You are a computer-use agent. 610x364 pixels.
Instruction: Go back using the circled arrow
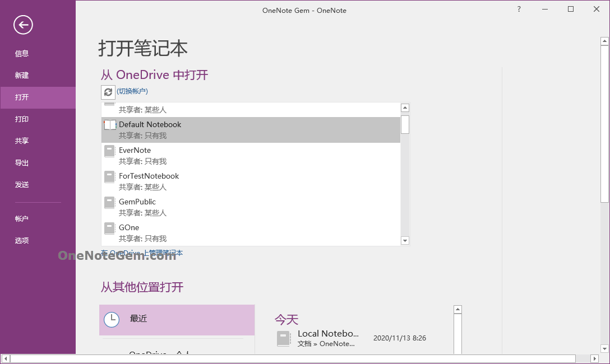pos(23,25)
